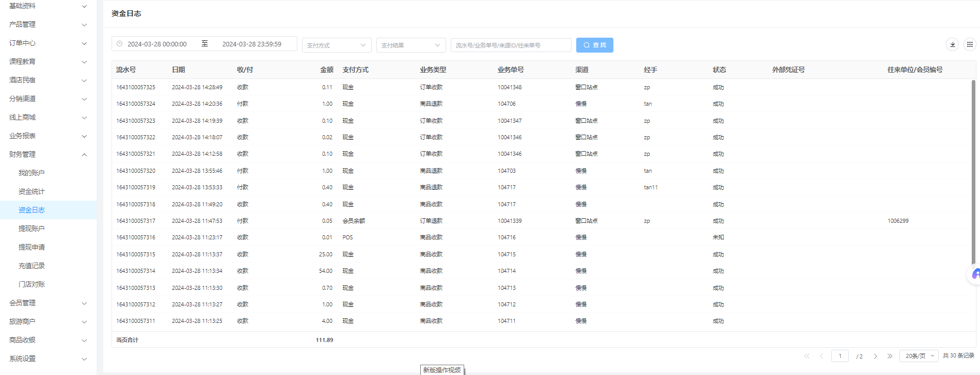Open the 支付方式 dropdown filter
Viewport: 980px width, 375px height.
pos(336,45)
